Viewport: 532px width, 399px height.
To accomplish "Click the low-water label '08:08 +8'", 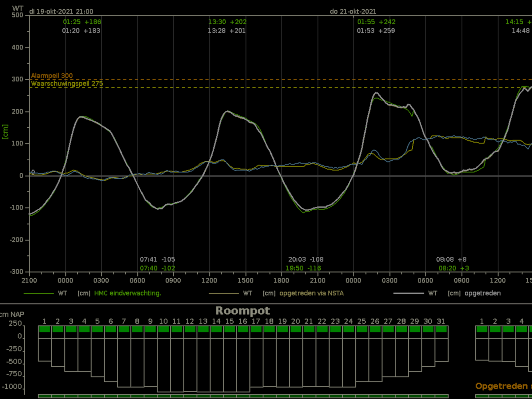I will click(451, 259).
